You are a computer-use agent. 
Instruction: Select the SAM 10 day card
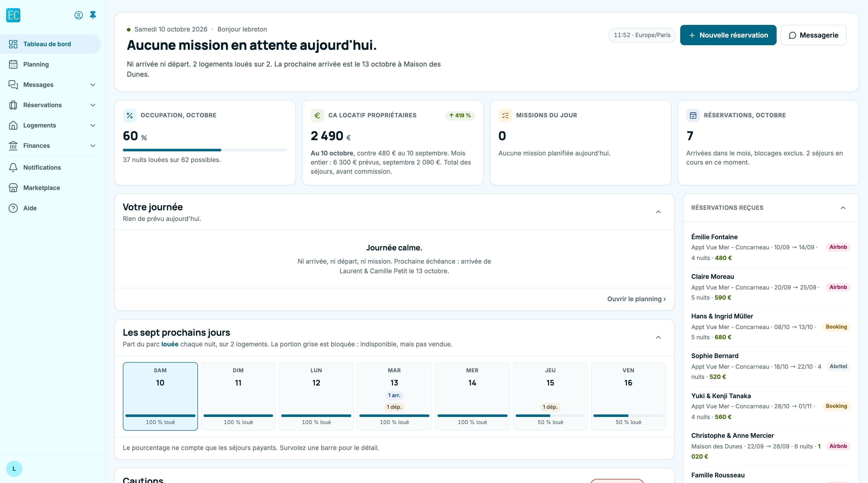pyautogui.click(x=160, y=396)
